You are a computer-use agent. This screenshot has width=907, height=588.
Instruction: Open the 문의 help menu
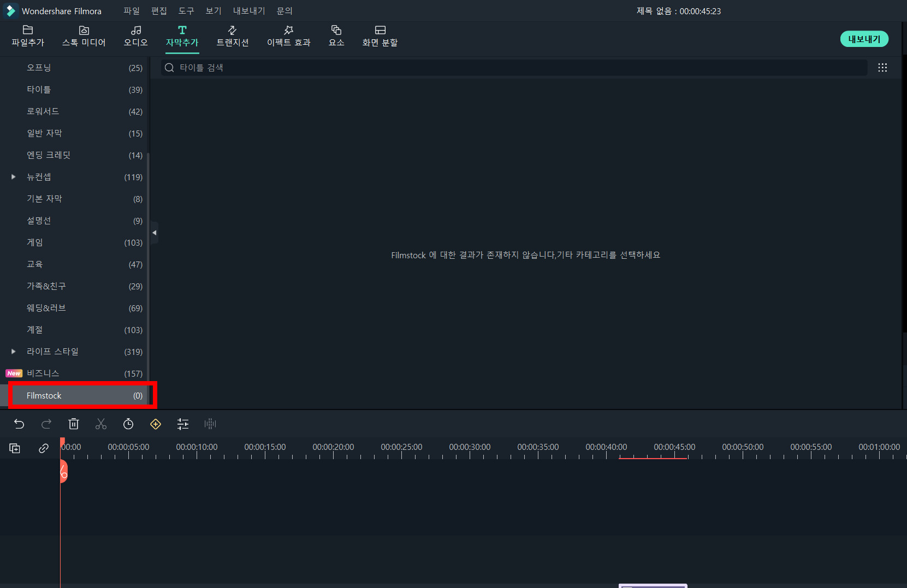click(284, 11)
